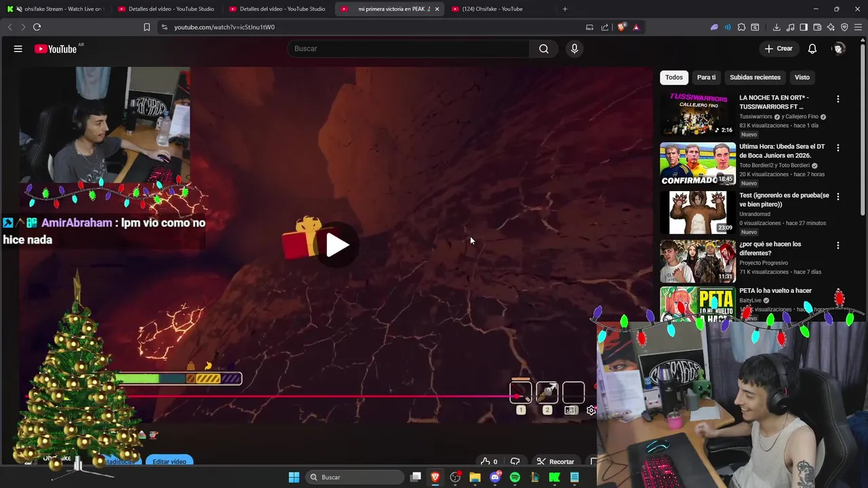Switch to ohsifake Stream Kick tab

click(x=57, y=9)
